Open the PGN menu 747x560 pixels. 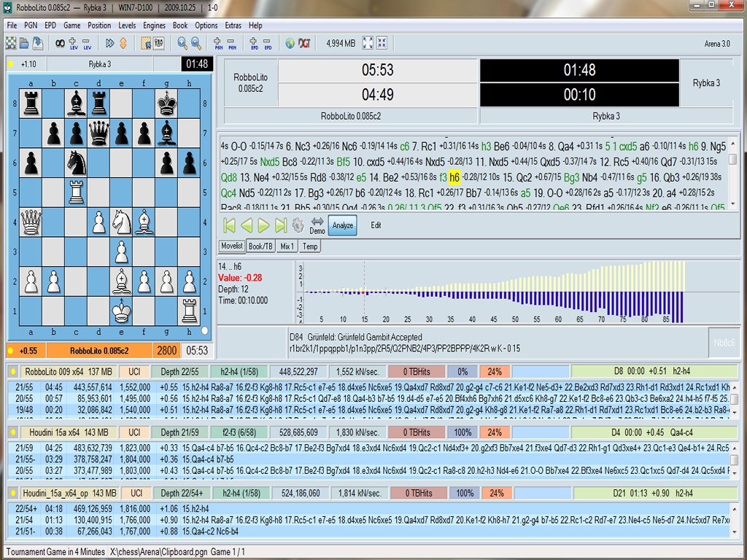(x=31, y=26)
